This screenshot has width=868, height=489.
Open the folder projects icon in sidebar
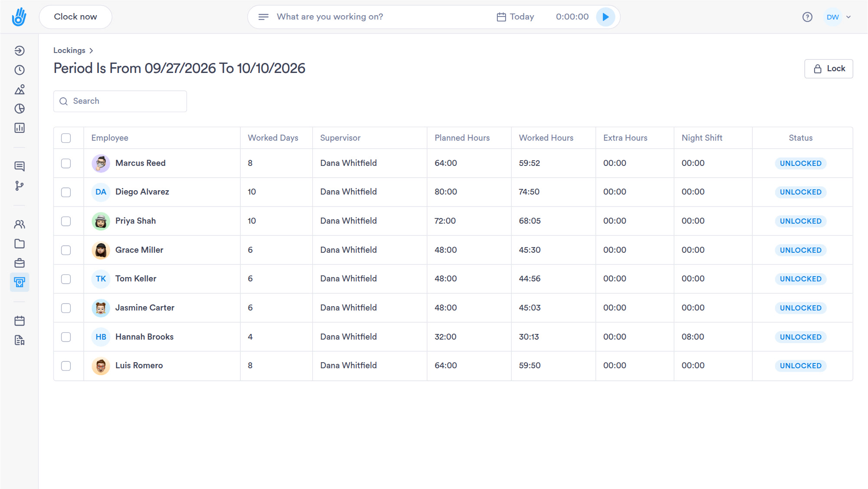[20, 244]
